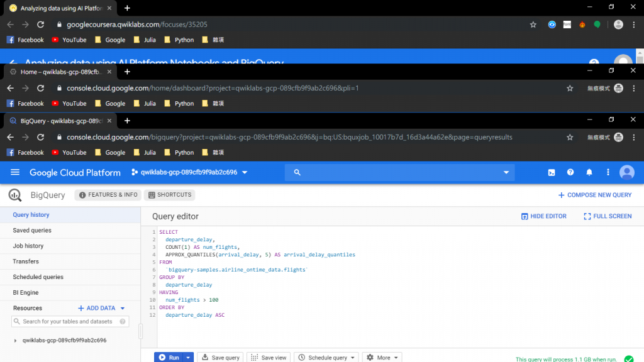This screenshot has height=362, width=644.
Task: Click Save view button
Action: tap(269, 358)
